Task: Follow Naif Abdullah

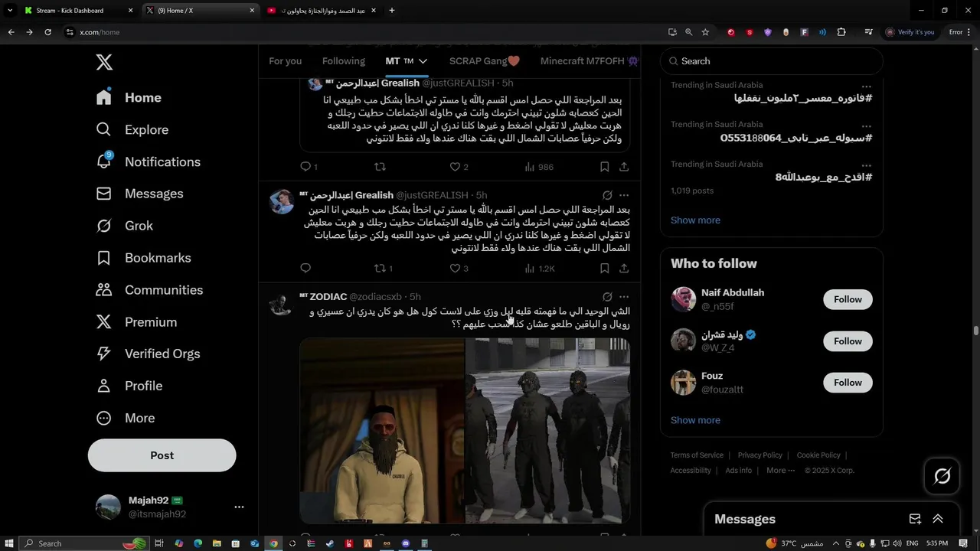Action: tap(848, 299)
